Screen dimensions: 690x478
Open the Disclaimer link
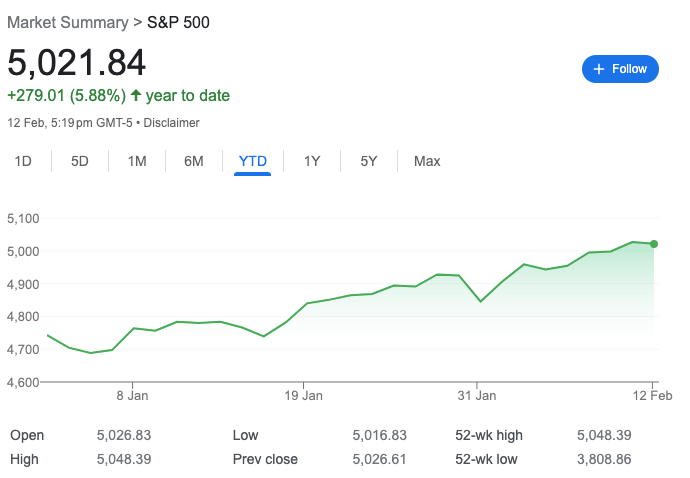coord(171,123)
